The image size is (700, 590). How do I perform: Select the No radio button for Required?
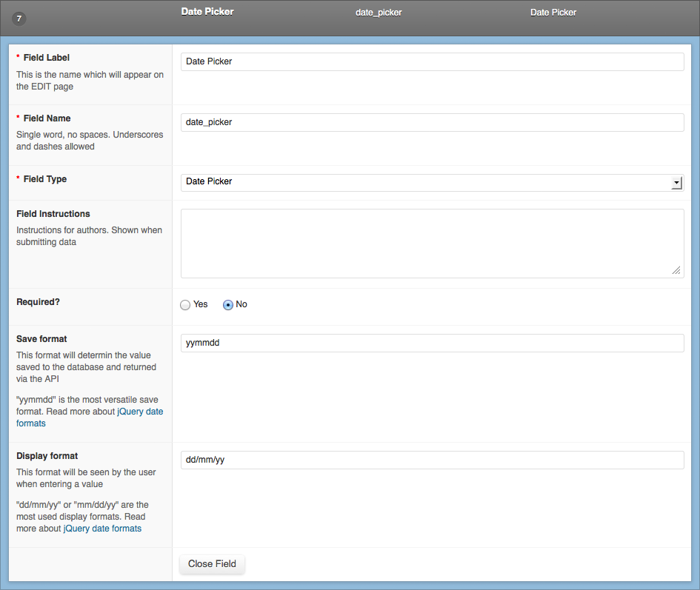coord(227,305)
